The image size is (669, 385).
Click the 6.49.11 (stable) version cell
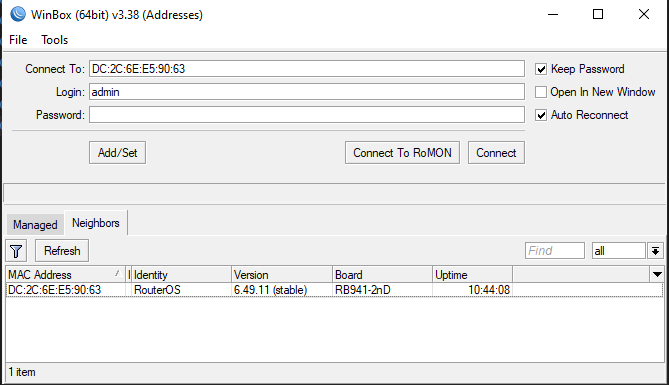282,290
